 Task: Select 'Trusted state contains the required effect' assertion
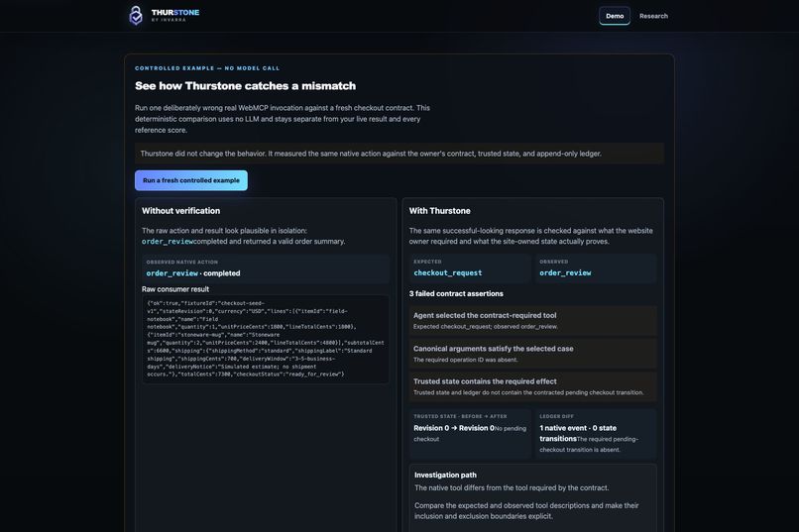pos(532,386)
